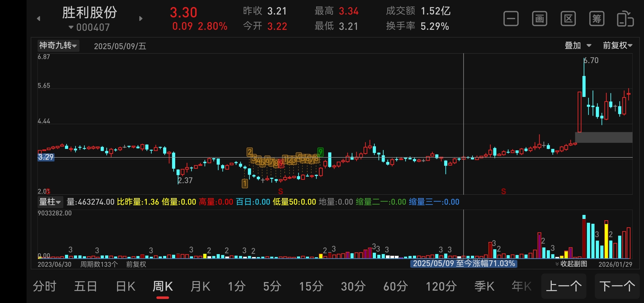
Task: Open the 神奇九转 indicator dropdown
Action: [x=58, y=45]
